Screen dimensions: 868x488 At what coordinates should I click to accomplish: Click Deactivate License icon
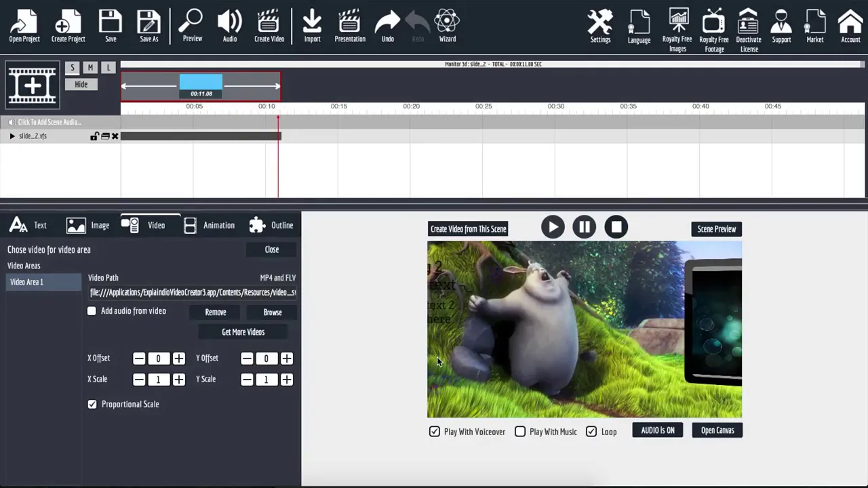click(x=749, y=30)
